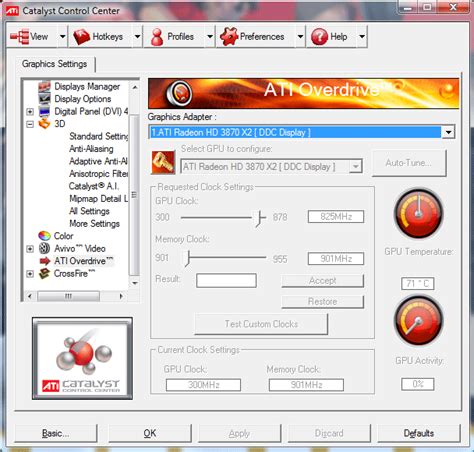Select All Settings tree item
This screenshot has height=452, width=474.
tap(89, 211)
